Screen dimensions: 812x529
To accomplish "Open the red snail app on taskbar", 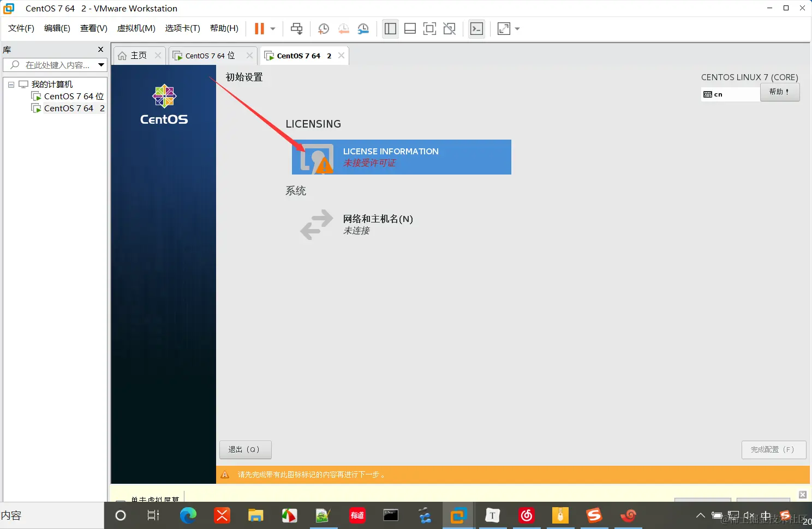I will pos(628,515).
